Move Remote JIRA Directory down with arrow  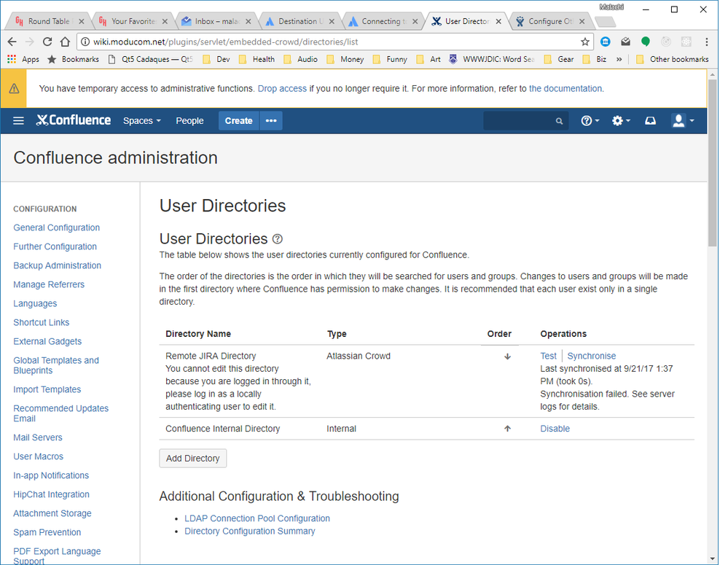(x=507, y=356)
